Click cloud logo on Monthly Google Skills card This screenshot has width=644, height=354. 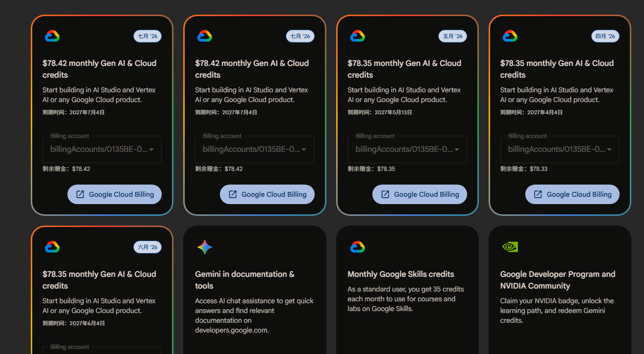pyautogui.click(x=358, y=247)
